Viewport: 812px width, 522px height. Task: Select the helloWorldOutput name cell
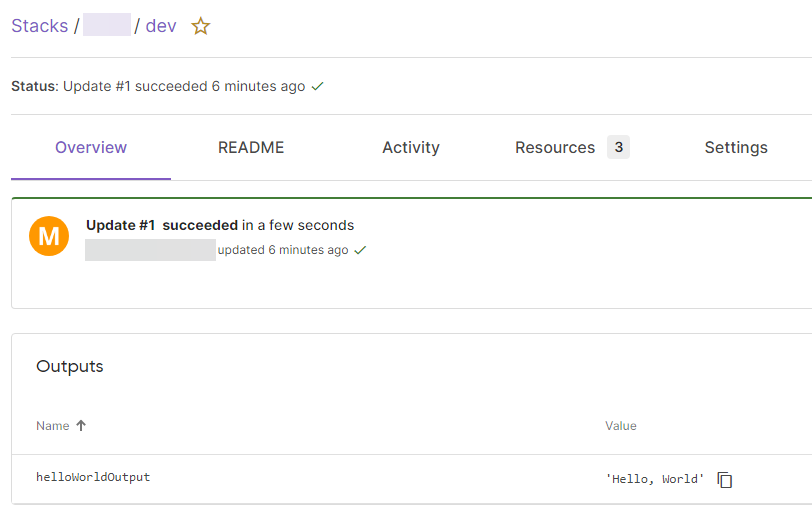tap(93, 478)
